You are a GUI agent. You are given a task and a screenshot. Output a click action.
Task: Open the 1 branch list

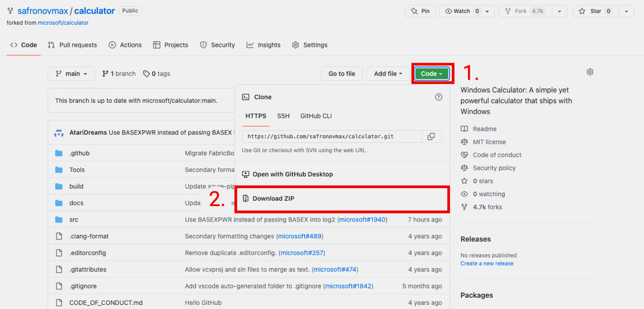(x=119, y=74)
